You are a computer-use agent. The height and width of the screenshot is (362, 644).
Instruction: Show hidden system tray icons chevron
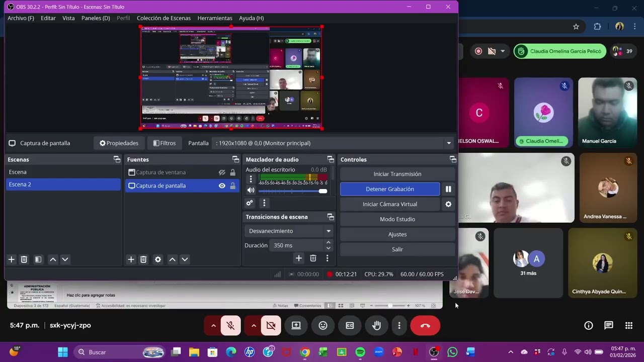[x=511, y=352]
